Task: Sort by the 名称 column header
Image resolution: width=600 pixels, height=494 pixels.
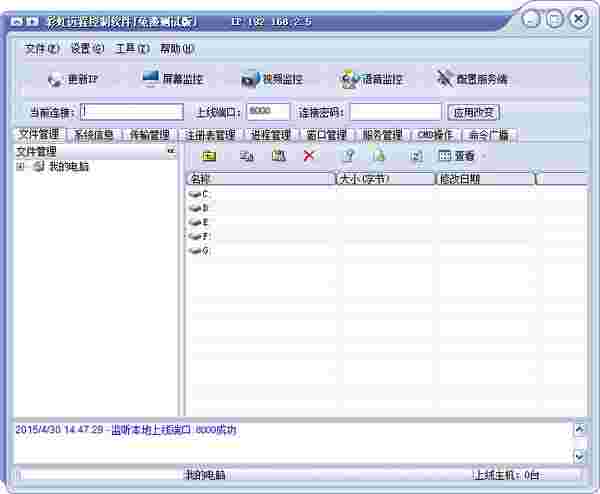Action: click(262, 179)
